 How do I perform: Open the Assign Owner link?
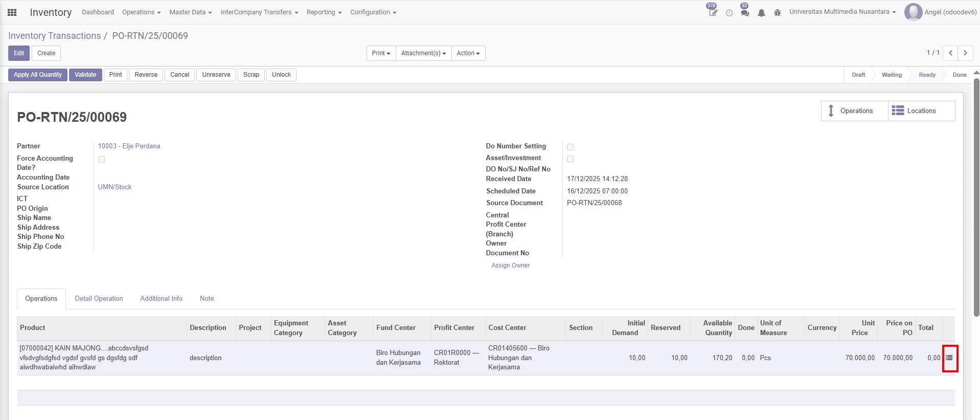510,266
